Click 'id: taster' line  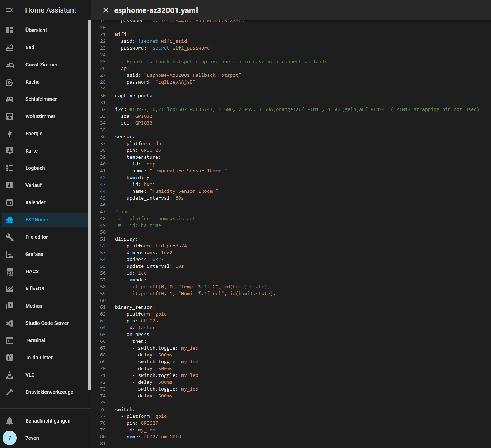(141, 328)
